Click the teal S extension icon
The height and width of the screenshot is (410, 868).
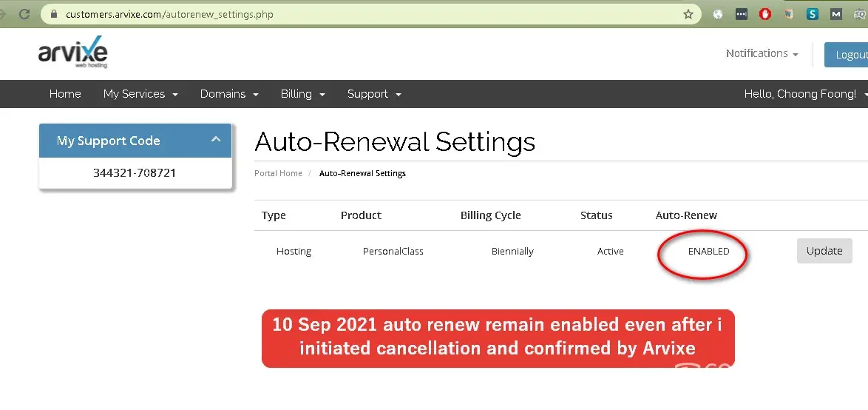coord(813,14)
